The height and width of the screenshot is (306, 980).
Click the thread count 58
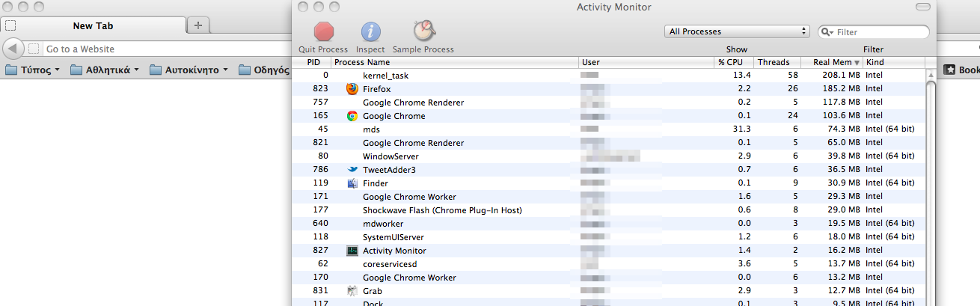793,76
